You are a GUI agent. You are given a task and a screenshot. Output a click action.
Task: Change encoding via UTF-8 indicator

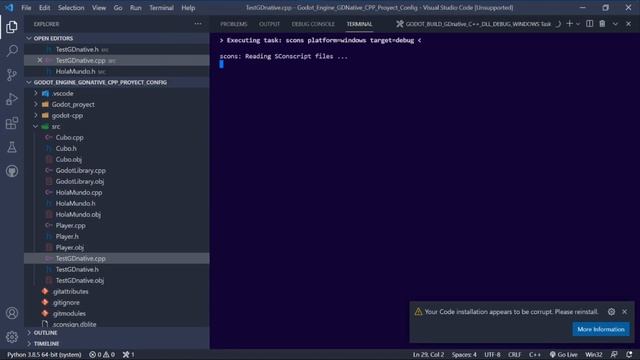pyautogui.click(x=492, y=355)
